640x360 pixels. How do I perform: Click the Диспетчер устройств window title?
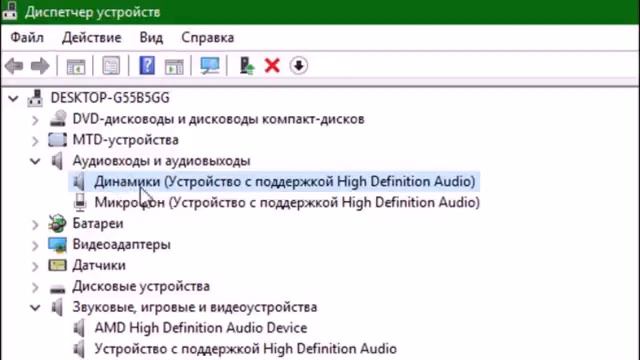(x=92, y=12)
